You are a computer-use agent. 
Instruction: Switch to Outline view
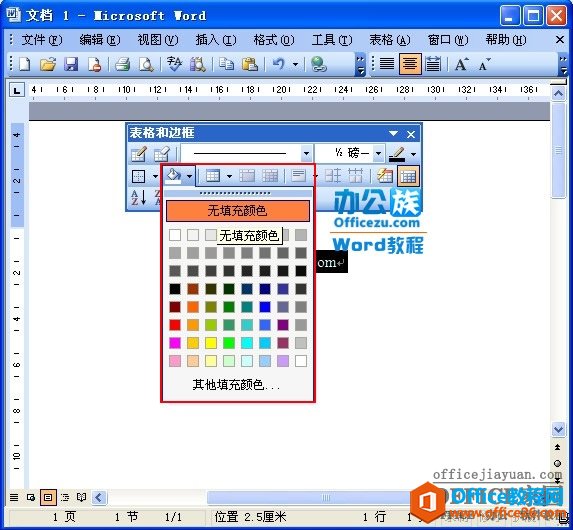coord(65,497)
